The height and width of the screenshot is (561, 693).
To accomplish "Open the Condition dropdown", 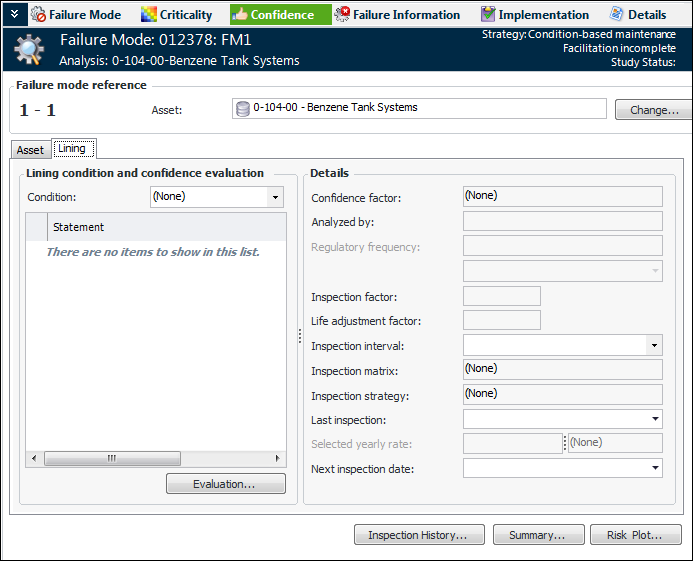I will coord(275,197).
